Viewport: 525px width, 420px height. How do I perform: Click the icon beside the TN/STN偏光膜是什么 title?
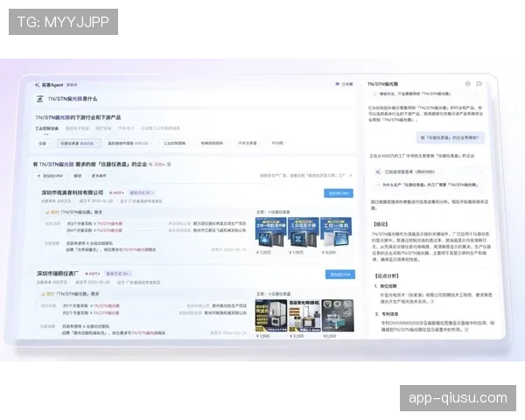pos(40,99)
